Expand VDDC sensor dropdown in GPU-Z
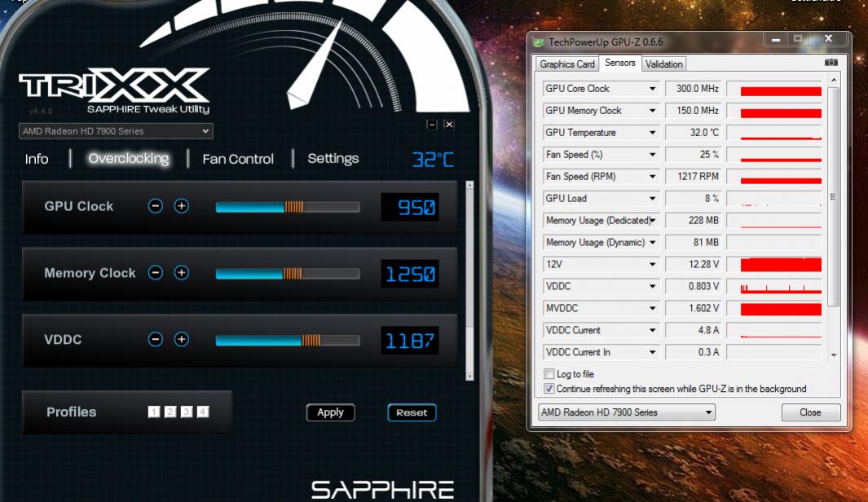Image resolution: width=868 pixels, height=502 pixels. (652, 286)
